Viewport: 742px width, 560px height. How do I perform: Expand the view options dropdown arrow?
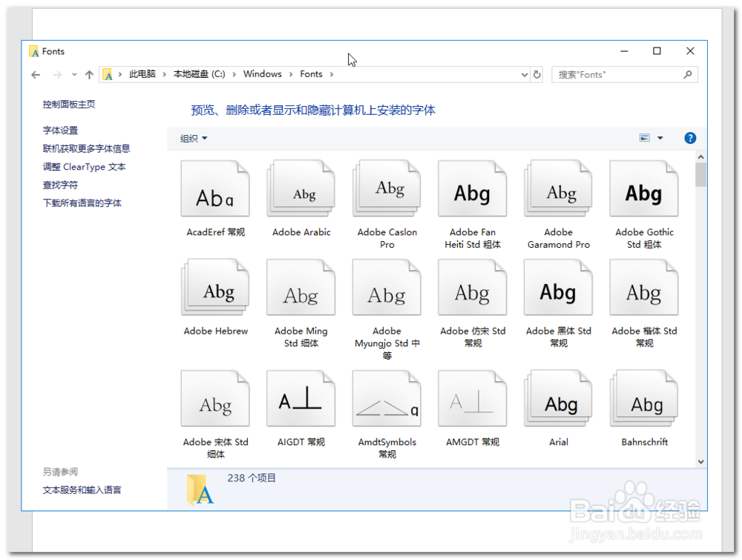coord(660,138)
